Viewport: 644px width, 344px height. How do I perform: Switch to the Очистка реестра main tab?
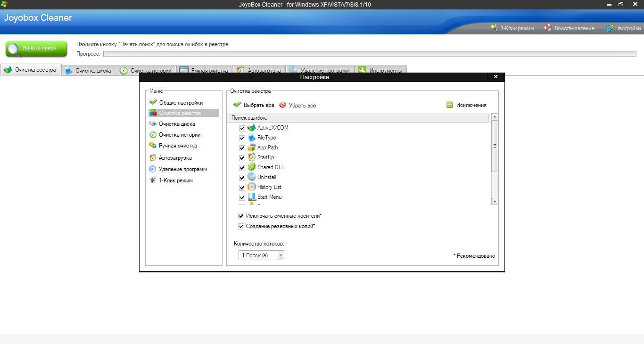[31, 70]
